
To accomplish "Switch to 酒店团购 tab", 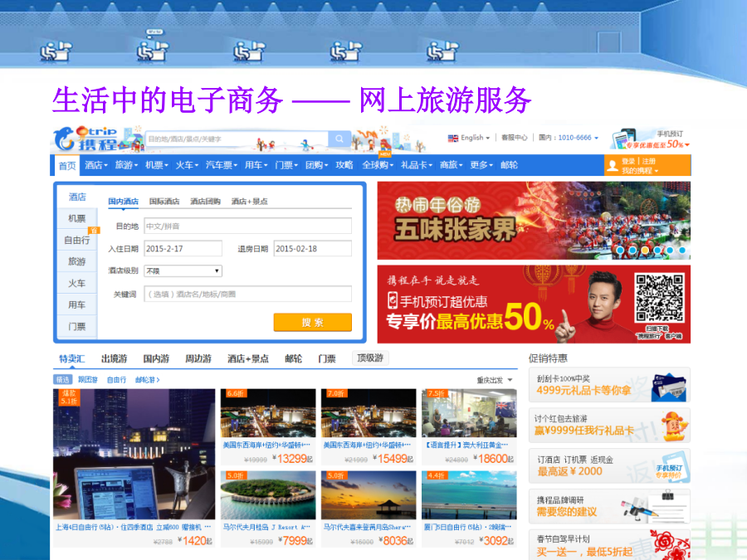I will [205, 202].
